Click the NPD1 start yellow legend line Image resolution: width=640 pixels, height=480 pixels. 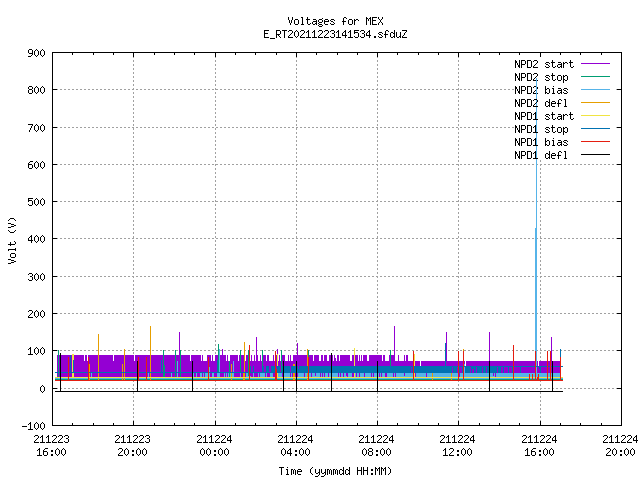(595, 116)
